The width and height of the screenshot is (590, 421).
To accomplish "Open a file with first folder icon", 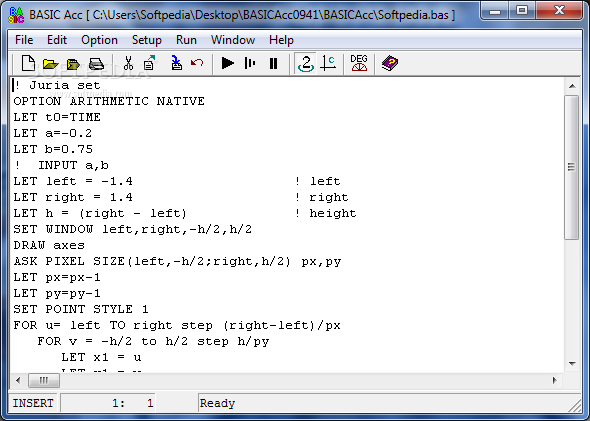I will pos(50,64).
